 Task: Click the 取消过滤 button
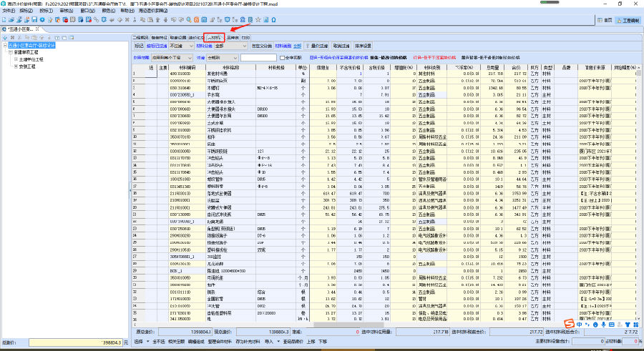tap(341, 46)
